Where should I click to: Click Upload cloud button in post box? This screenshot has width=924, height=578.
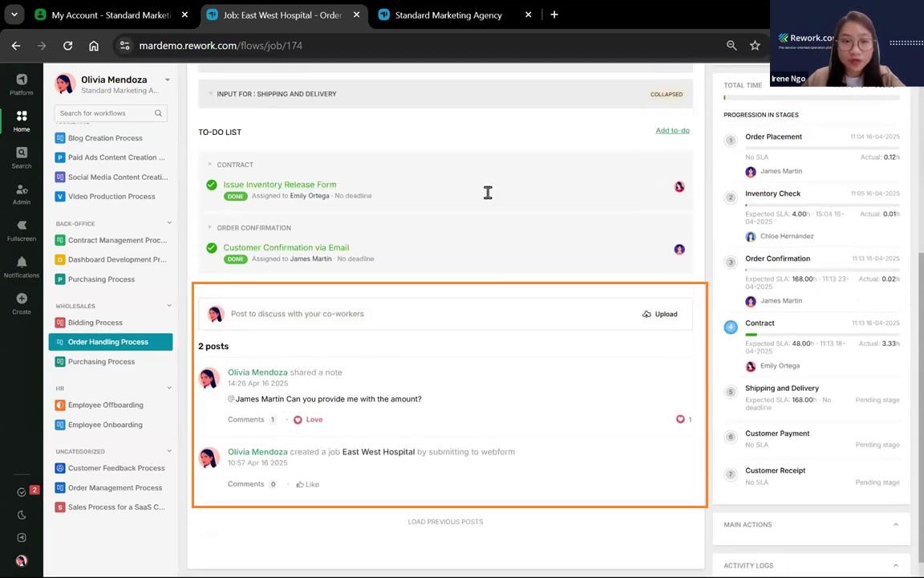coord(660,314)
